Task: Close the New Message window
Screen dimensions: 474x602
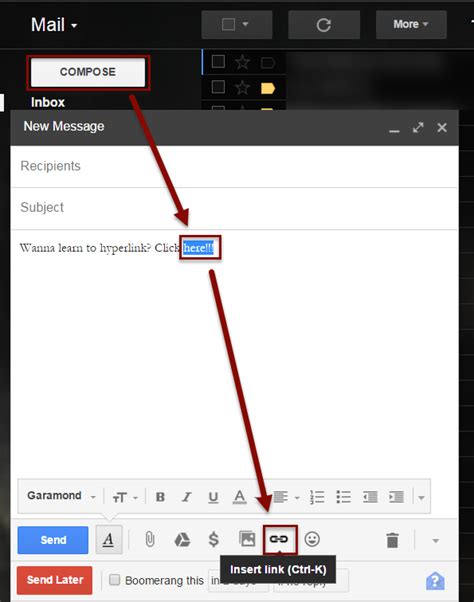Action: (x=442, y=127)
